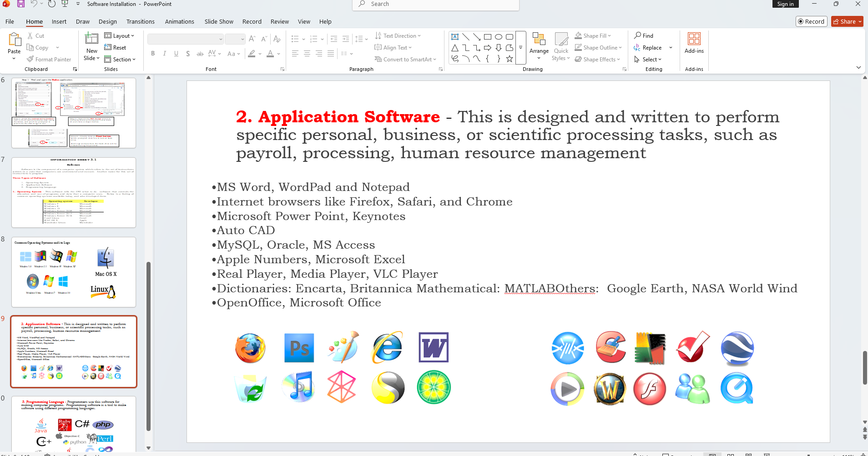Click the font color A swatch
Viewport: 868px width, 456px height.
(270, 54)
